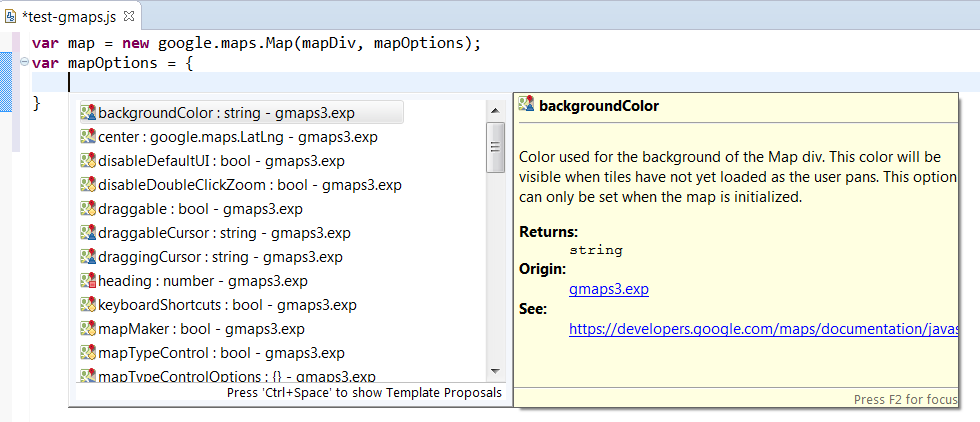Choose the draggingCursor proposal

tap(211, 257)
